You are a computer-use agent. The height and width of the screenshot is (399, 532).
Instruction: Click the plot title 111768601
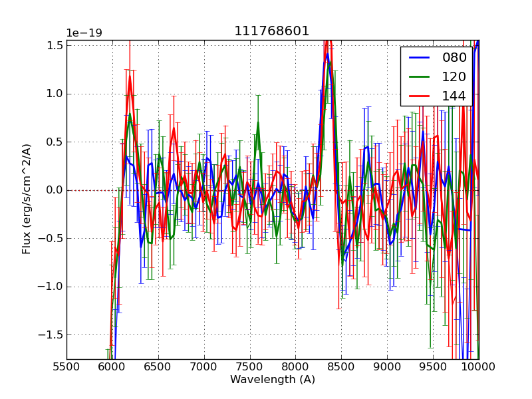pos(272,31)
